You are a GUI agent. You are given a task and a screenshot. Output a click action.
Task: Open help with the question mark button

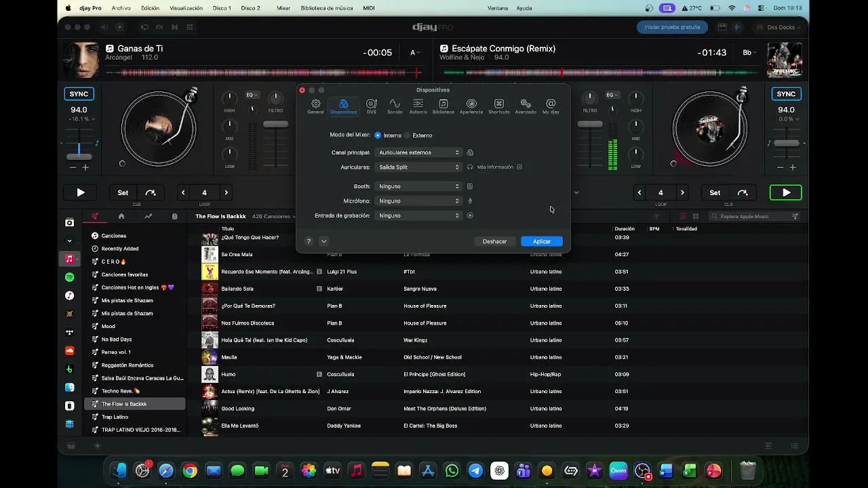[x=309, y=241]
